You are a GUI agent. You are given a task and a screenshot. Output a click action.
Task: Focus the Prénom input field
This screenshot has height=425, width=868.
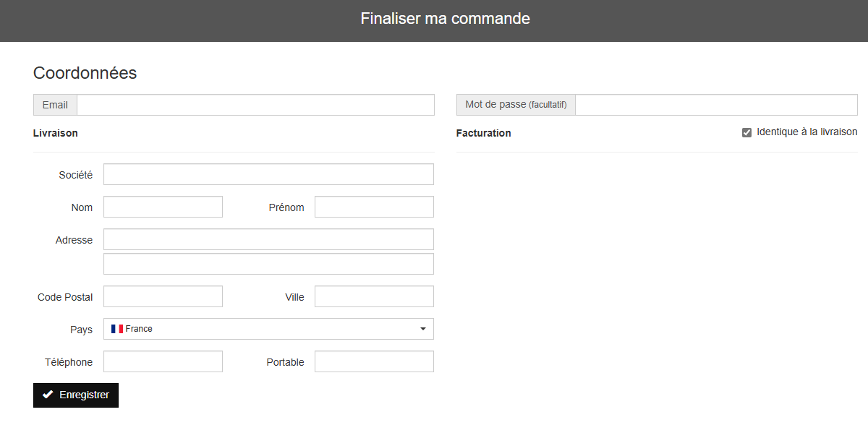[374, 207]
